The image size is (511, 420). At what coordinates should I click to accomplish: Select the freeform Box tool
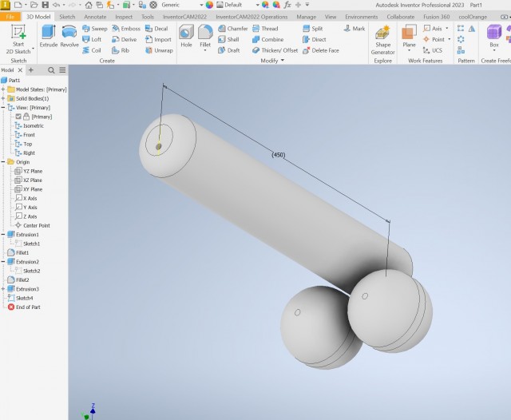pos(494,36)
